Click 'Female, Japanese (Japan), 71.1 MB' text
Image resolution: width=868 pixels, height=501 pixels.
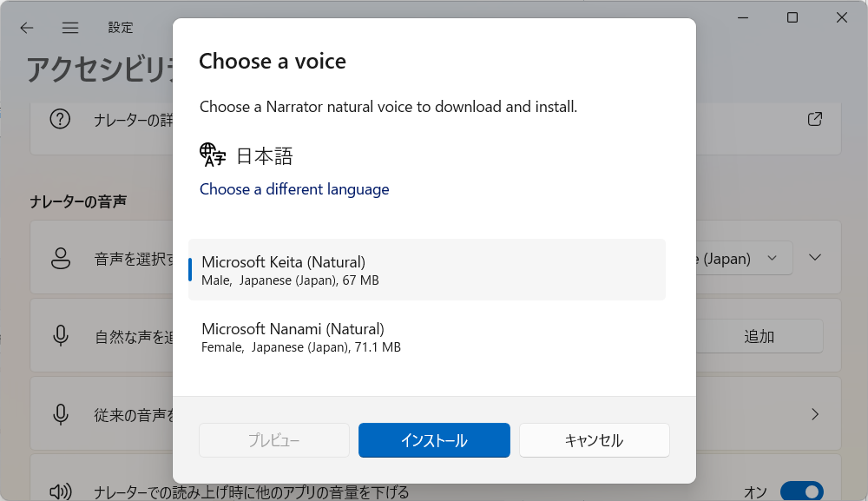click(300, 347)
